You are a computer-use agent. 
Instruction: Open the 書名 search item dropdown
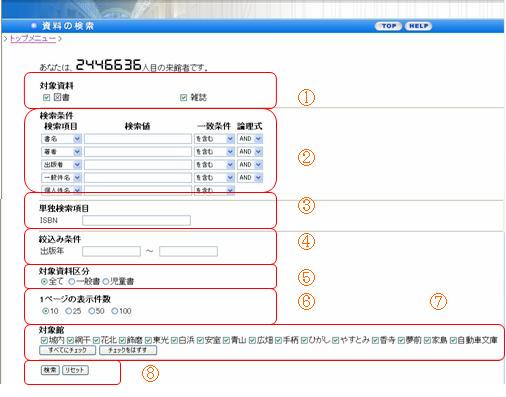point(61,139)
